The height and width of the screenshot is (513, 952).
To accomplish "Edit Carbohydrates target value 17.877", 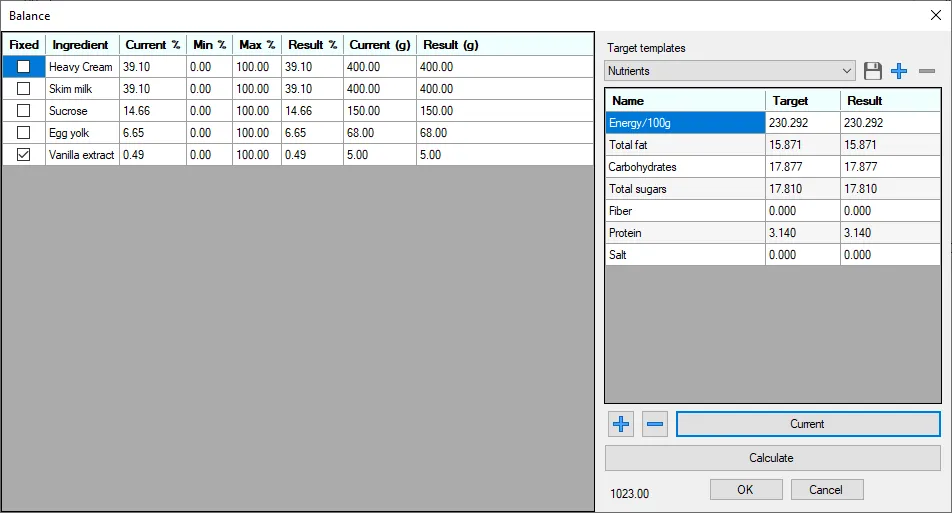I will 803,166.
